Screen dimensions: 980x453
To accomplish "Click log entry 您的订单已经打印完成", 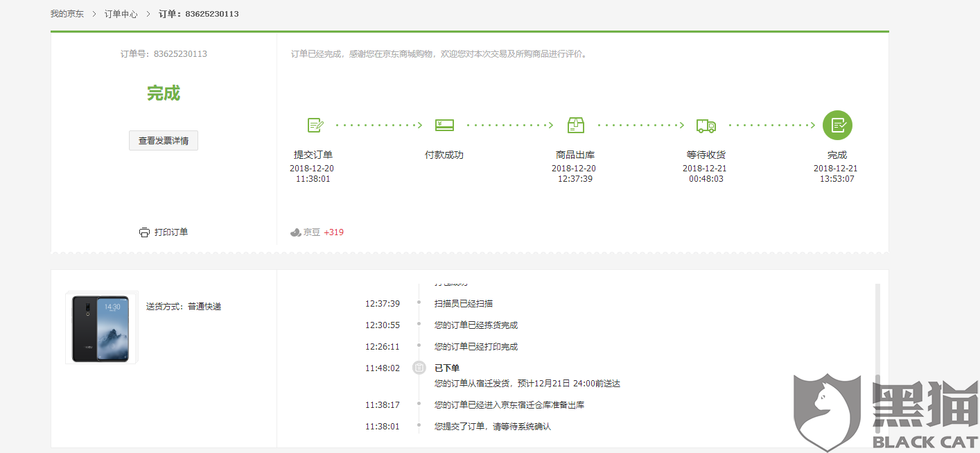I will [x=476, y=347].
